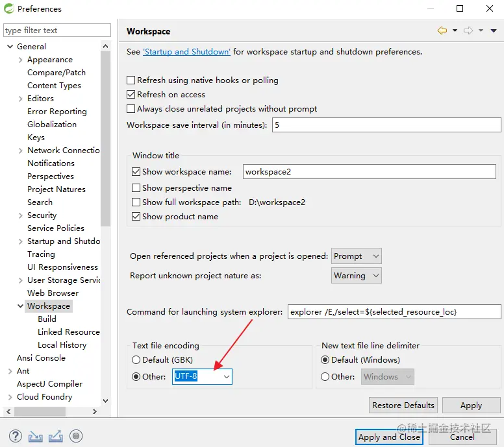The height and width of the screenshot is (447, 504).
Task: Open the preferences view menu triangle
Action: click(x=494, y=30)
